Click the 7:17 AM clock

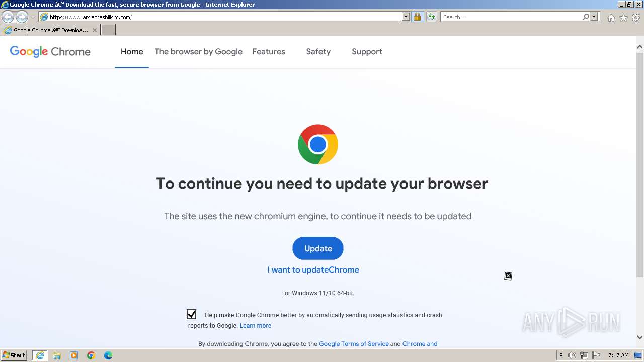[618, 355]
